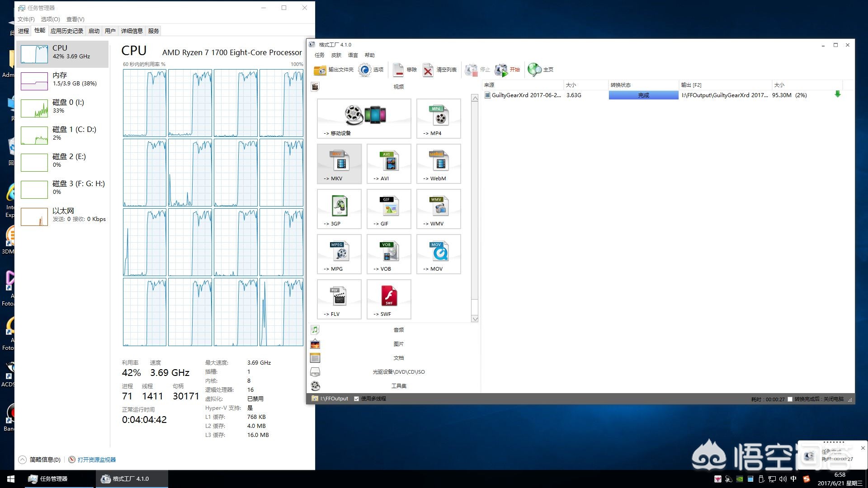Stop the conversion task
This screenshot has width=868, height=488.
478,70
